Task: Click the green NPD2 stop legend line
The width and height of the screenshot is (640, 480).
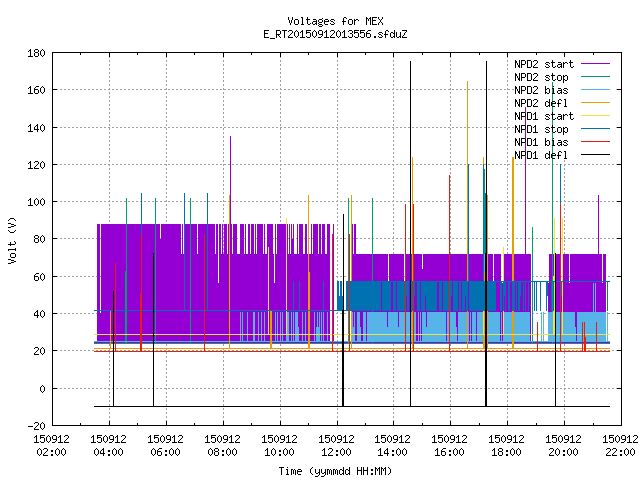Action: click(596, 77)
